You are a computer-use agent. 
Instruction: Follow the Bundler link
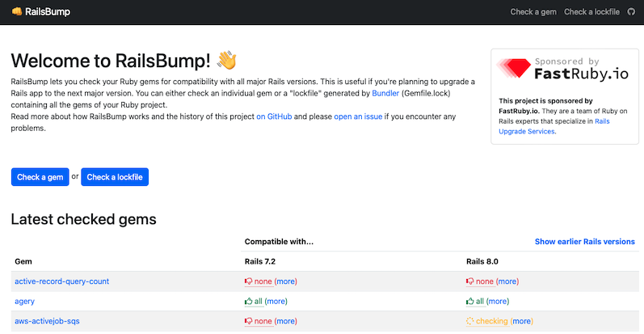pos(385,93)
